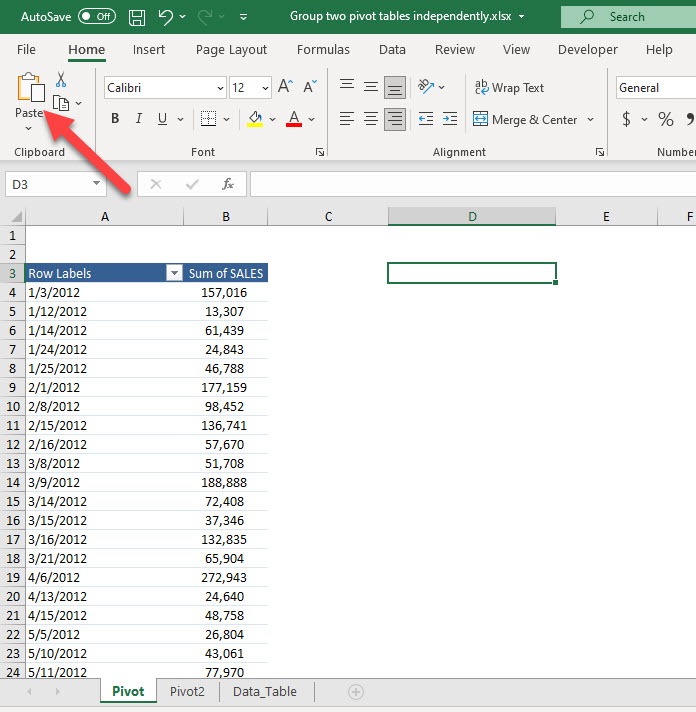Switch to Pivot2 sheet tab
This screenshot has height=712, width=696.
pos(187,692)
